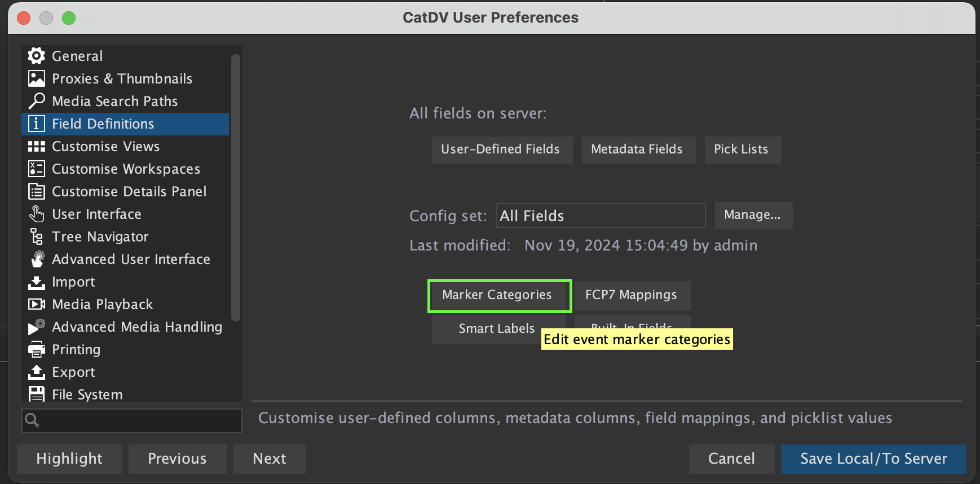
Task: Open User-Defined Fields editor
Action: click(x=502, y=149)
